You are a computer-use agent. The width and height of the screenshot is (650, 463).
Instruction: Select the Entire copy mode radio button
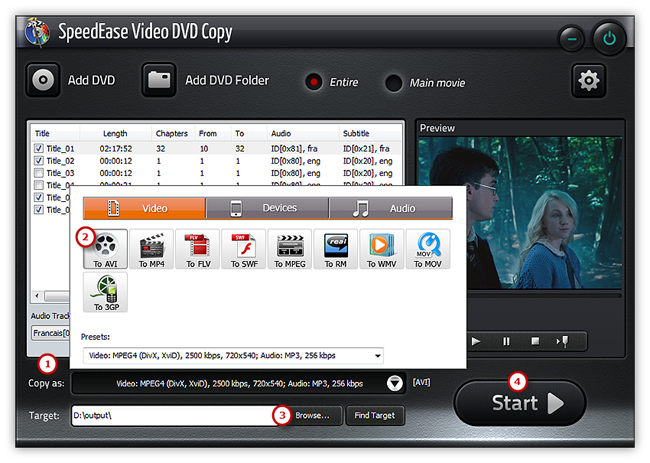pos(314,82)
